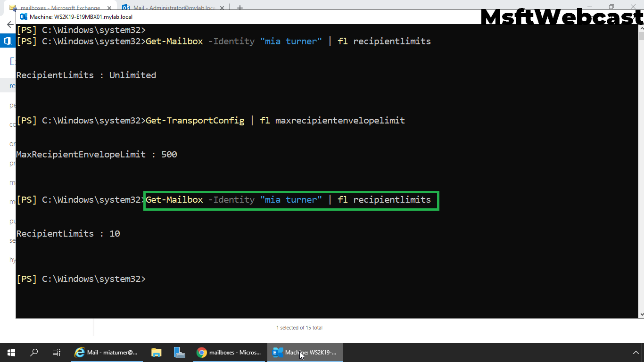The height and width of the screenshot is (362, 644).
Task: Click "MaxRecipientEnvelopeLimit : 500" output
Action: point(97,155)
